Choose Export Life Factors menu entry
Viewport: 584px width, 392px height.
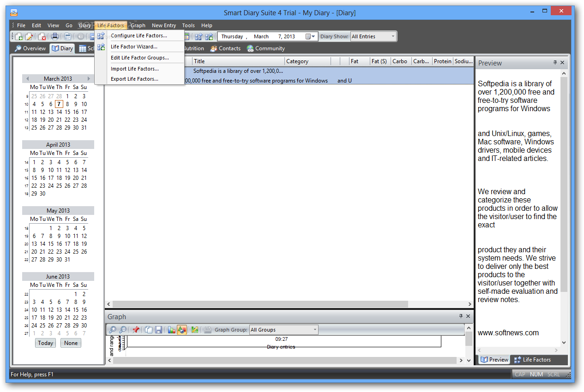click(139, 79)
